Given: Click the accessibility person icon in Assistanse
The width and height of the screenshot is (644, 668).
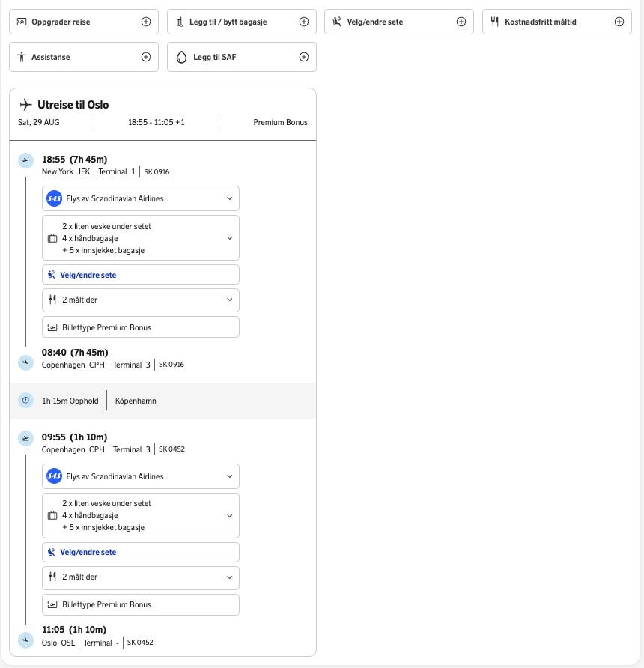Looking at the screenshot, I should [x=21, y=57].
